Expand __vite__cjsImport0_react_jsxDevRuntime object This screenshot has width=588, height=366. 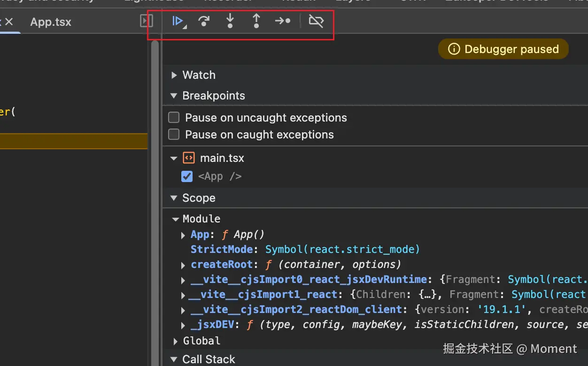[183, 280]
